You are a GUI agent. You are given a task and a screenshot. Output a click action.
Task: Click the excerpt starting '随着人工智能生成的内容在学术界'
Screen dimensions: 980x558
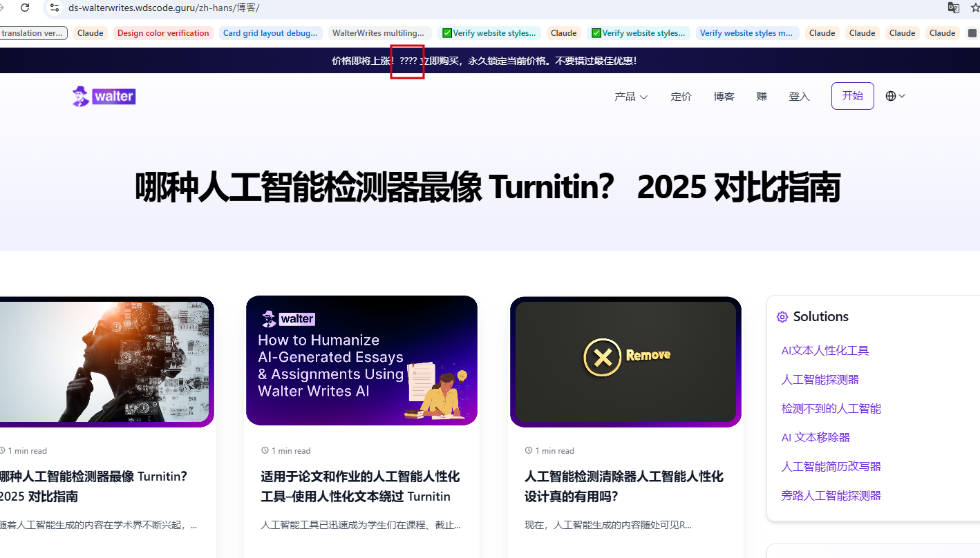pyautogui.click(x=98, y=525)
